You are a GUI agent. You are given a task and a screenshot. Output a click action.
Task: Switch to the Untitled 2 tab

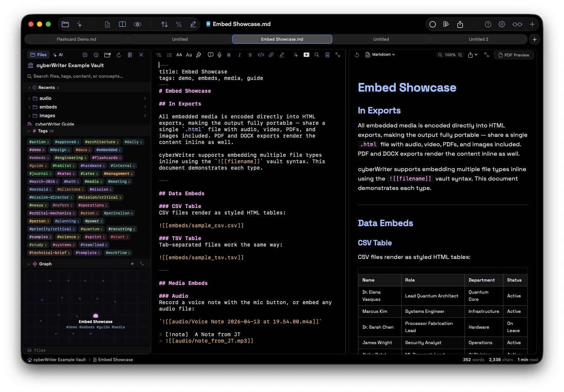478,39
